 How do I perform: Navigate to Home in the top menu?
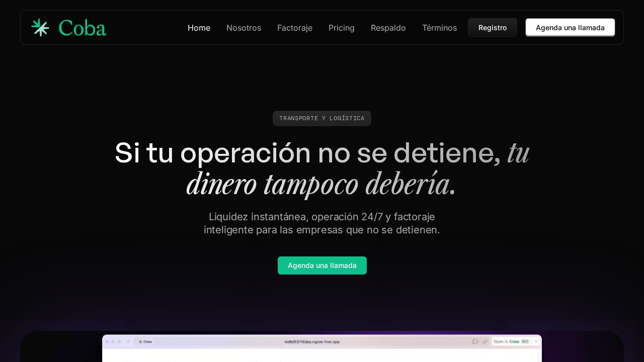point(199,28)
